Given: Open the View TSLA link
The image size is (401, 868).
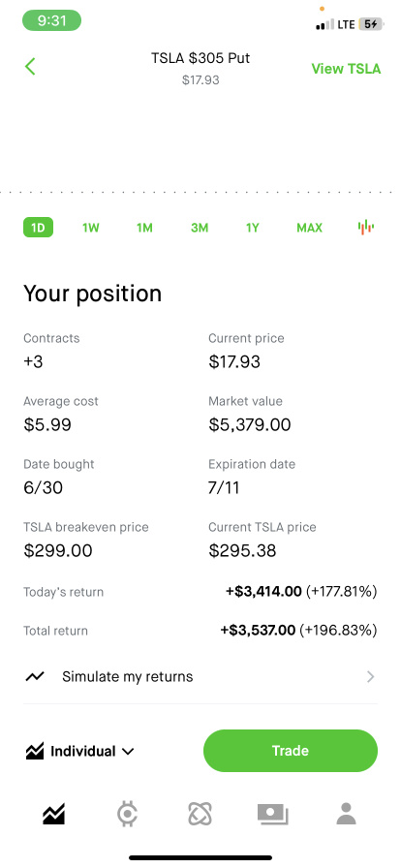Looking at the screenshot, I should pyautogui.click(x=346, y=69).
